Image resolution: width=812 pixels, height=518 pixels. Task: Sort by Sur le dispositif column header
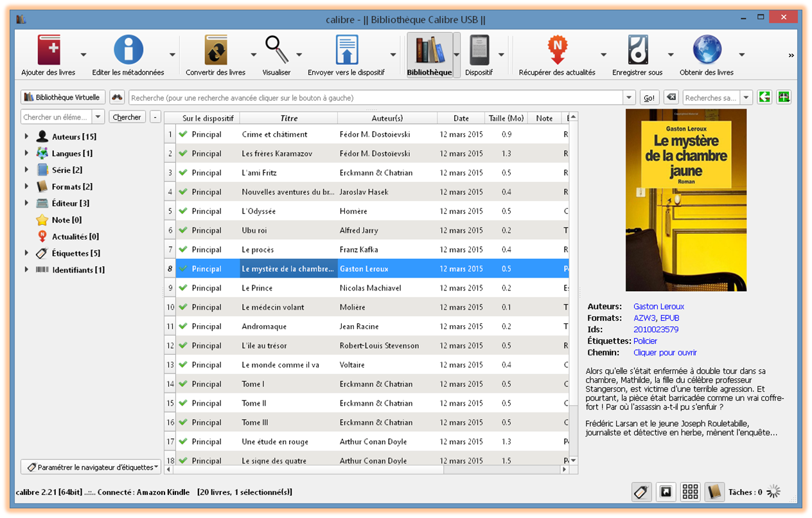[208, 118]
